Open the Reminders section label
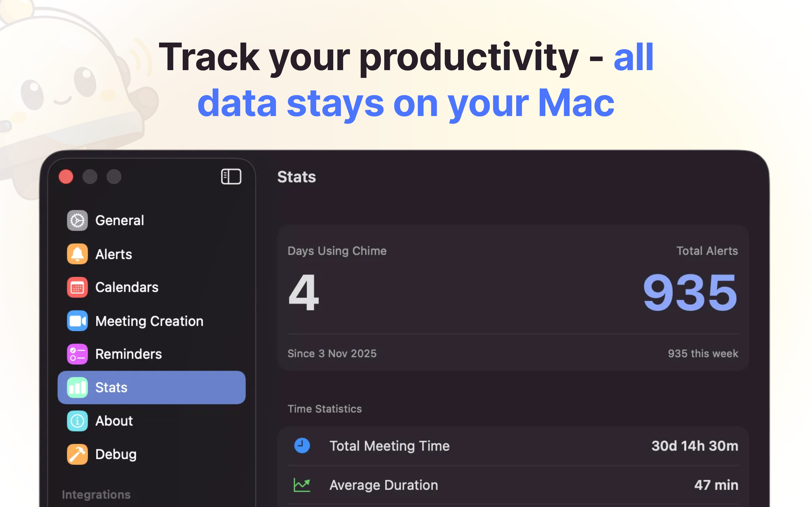The height and width of the screenshot is (507, 812). point(129,354)
